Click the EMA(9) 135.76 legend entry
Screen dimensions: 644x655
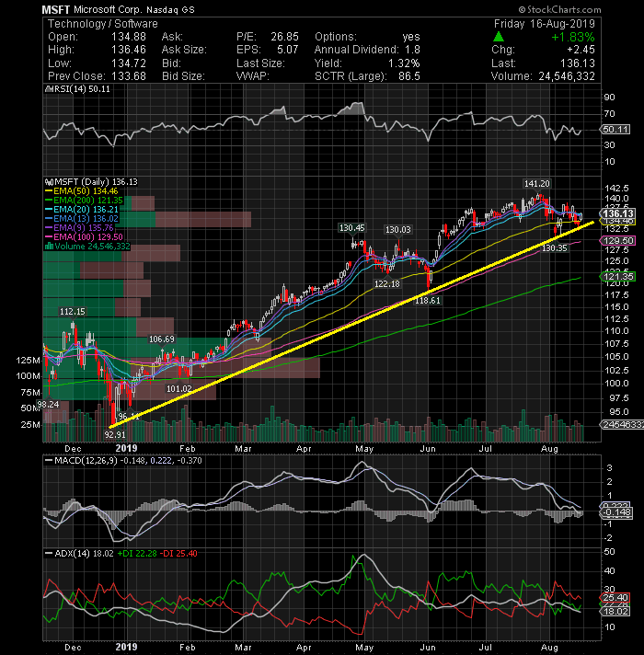click(x=79, y=227)
